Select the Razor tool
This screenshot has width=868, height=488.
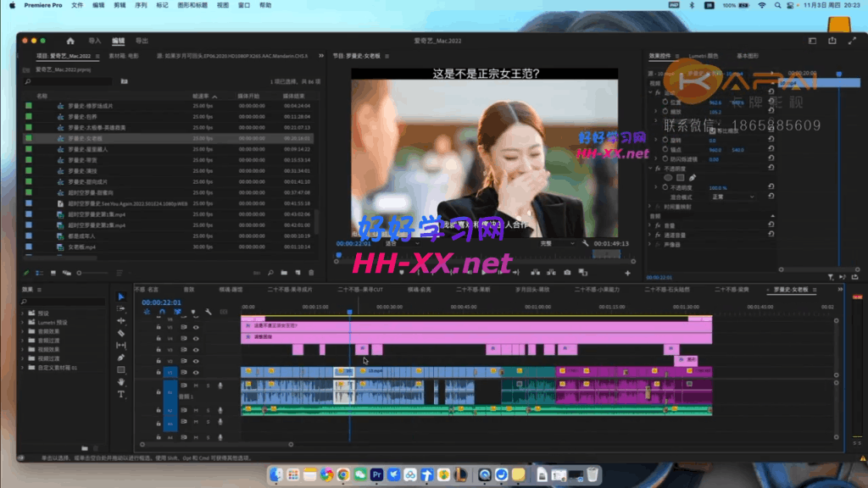121,333
